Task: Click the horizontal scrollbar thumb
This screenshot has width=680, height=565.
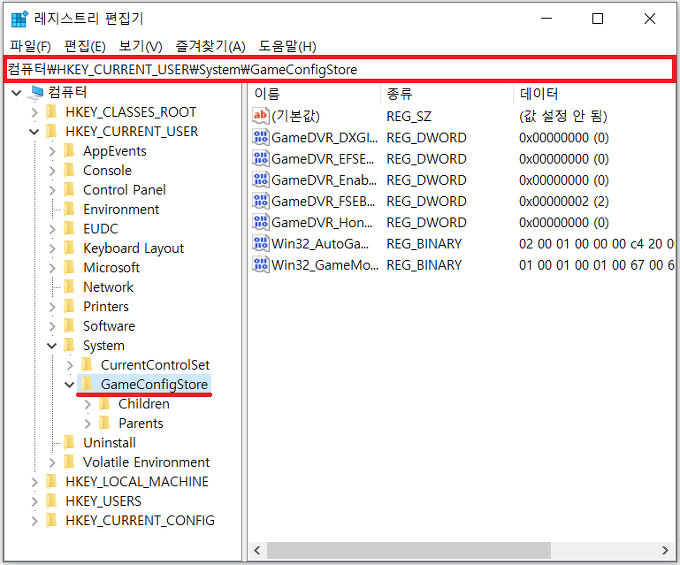Action: [409, 550]
